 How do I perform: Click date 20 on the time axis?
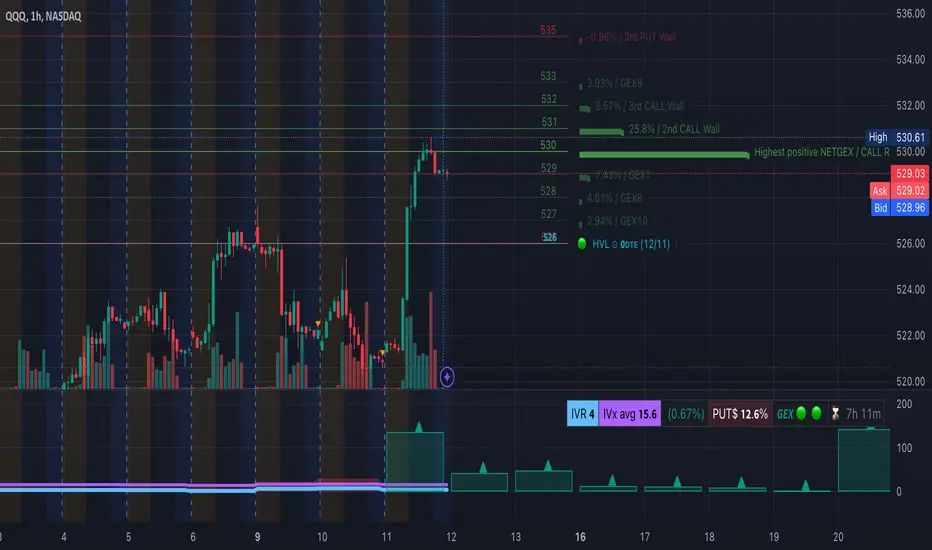pyautogui.click(x=838, y=537)
